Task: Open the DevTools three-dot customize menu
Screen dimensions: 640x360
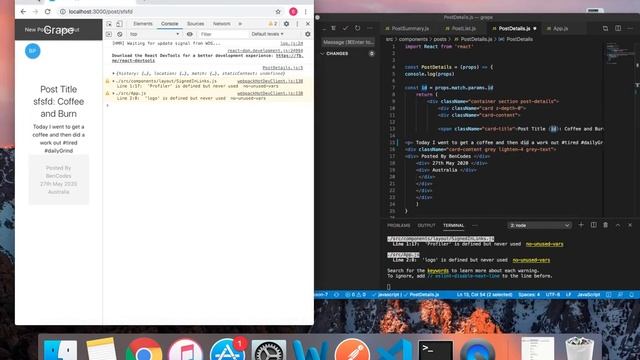Action: 297,24
